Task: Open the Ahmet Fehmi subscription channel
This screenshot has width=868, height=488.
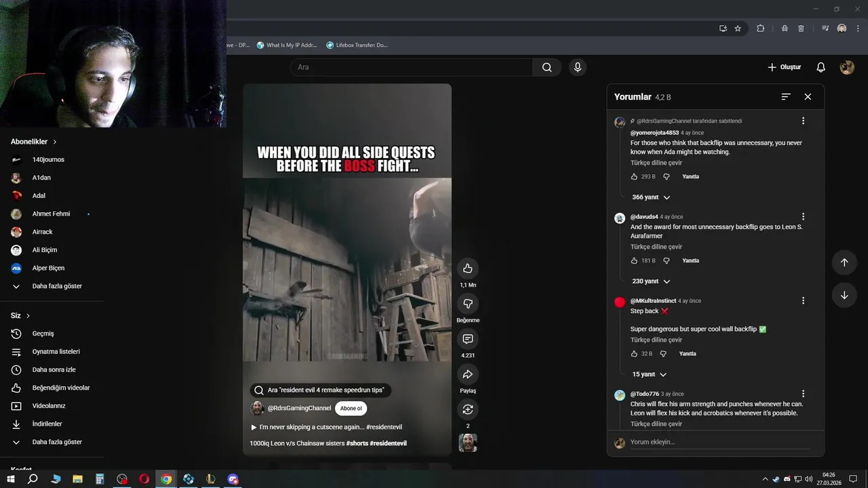Action: [x=52, y=213]
